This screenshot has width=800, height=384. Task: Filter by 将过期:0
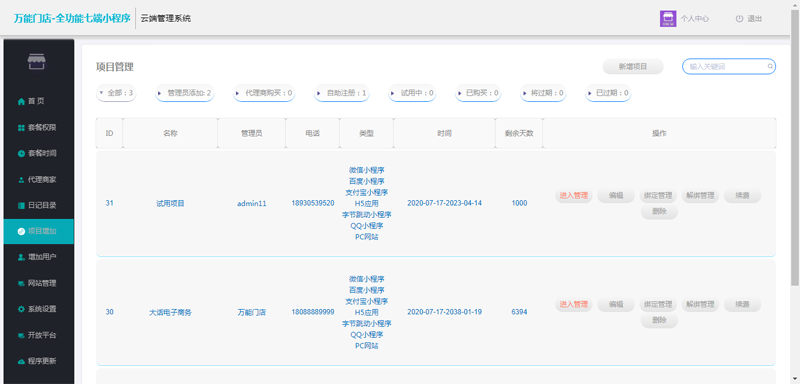point(543,93)
